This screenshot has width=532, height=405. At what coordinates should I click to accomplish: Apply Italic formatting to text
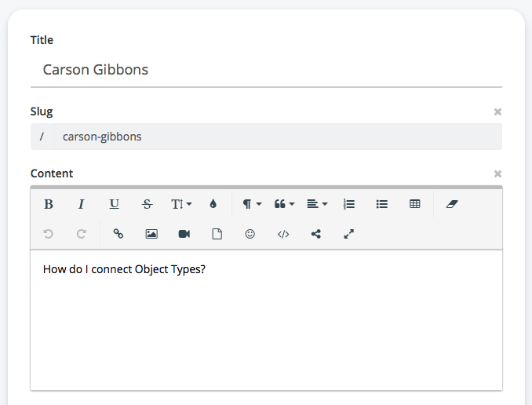pyautogui.click(x=81, y=204)
